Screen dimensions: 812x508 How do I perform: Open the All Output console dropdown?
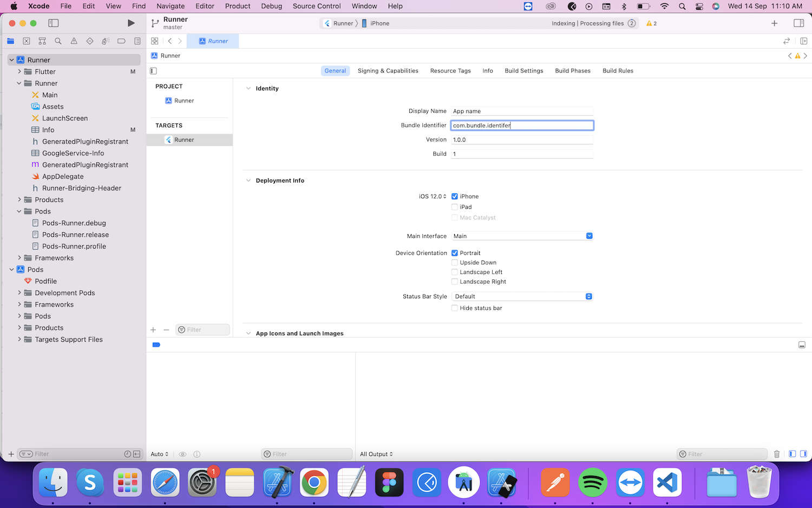click(376, 454)
